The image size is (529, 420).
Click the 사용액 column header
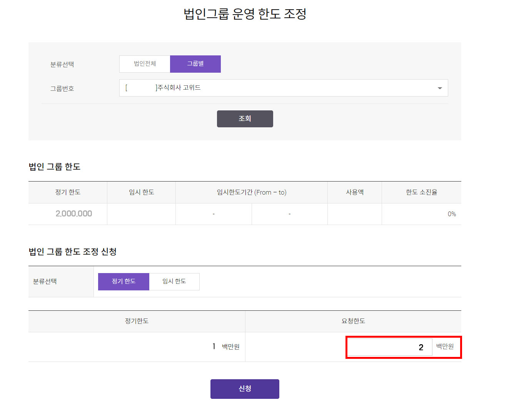pyautogui.click(x=355, y=192)
